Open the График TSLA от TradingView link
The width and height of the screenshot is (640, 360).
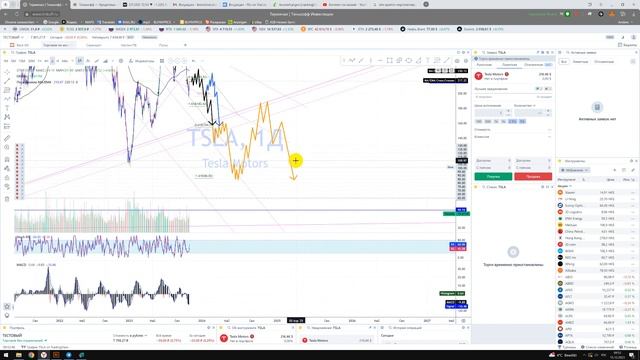(45, 347)
